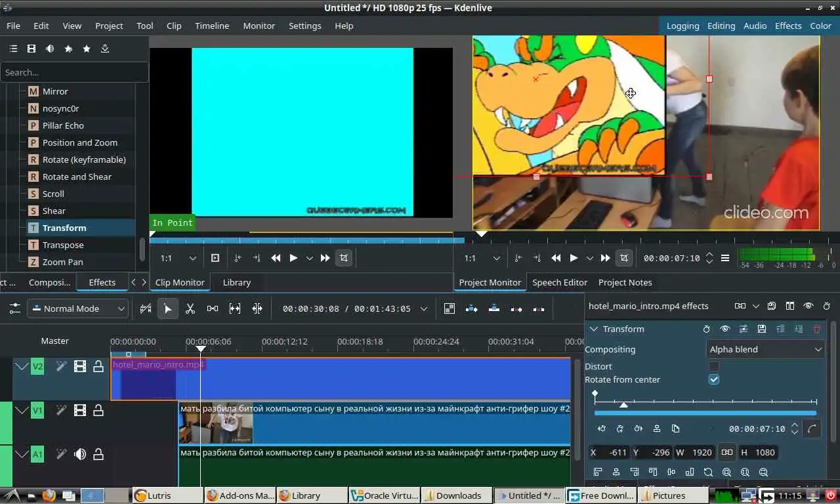
Task: Collapse the A1 track
Action: click(x=22, y=453)
